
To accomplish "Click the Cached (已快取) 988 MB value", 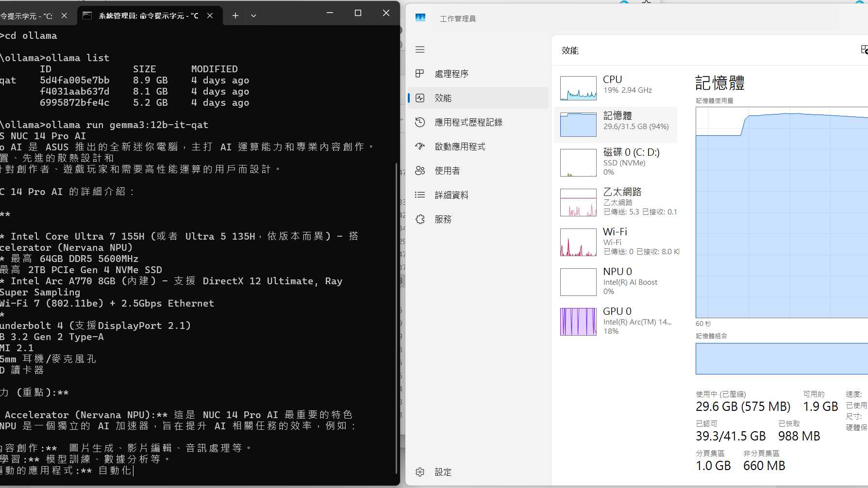I will tap(799, 436).
